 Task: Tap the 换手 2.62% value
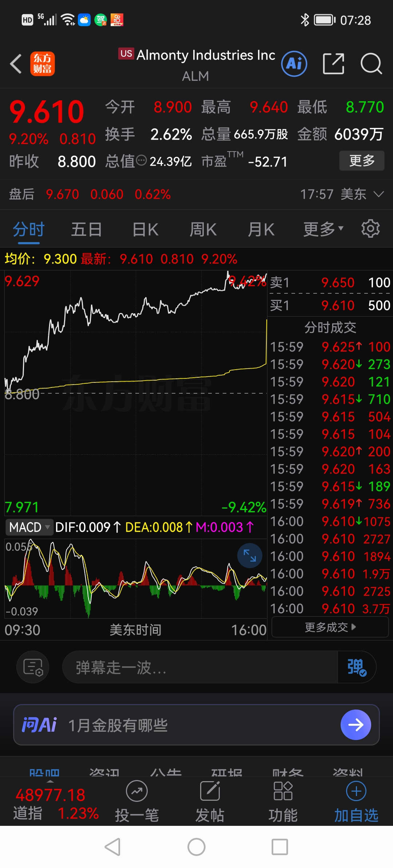pos(171,134)
